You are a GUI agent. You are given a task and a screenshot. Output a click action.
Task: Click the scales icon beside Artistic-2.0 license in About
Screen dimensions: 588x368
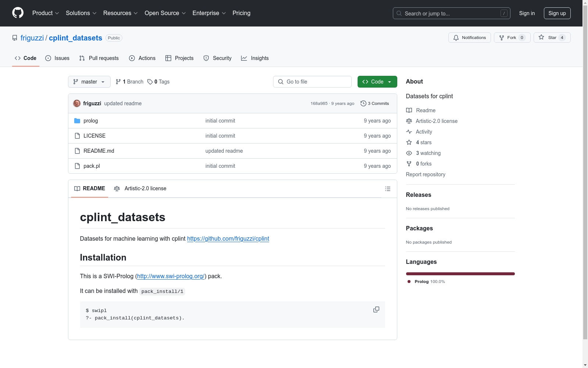[409, 121]
